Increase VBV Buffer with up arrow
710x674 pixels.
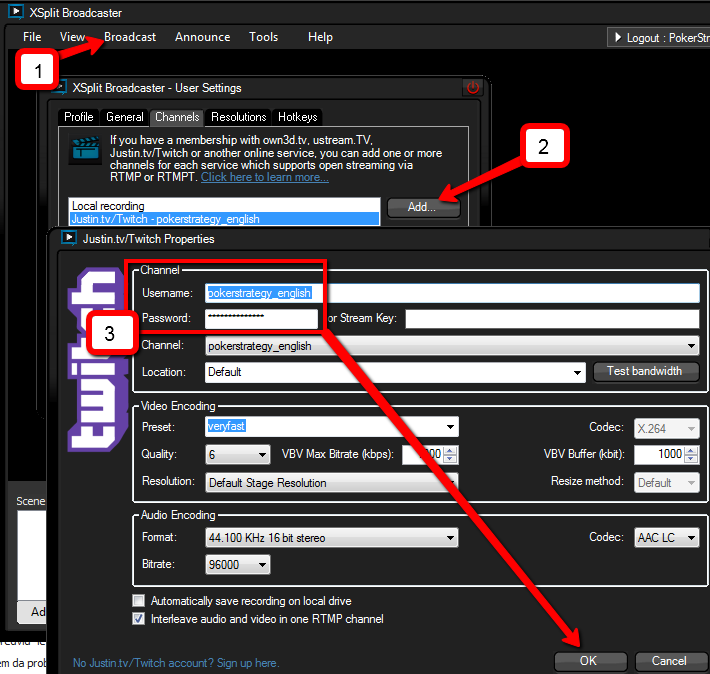click(691, 450)
